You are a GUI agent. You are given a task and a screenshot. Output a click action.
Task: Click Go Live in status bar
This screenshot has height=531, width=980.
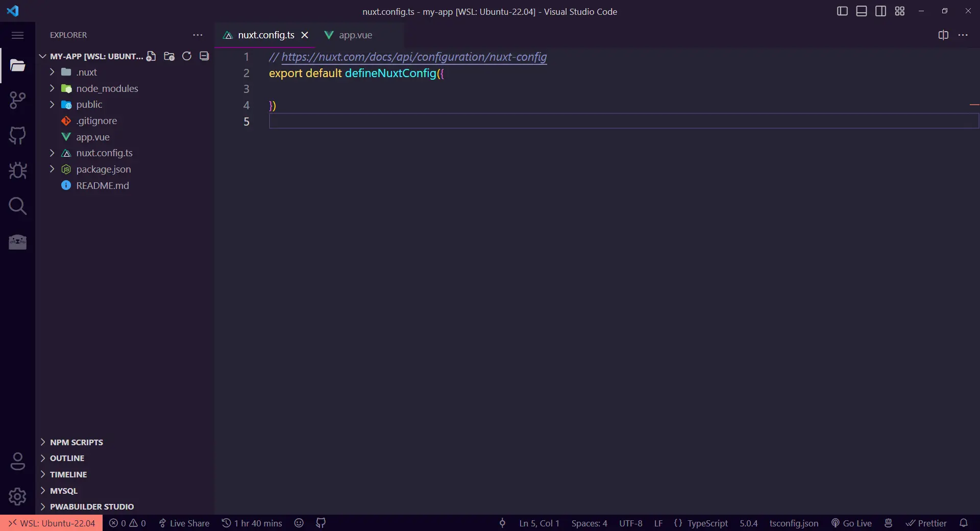pyautogui.click(x=851, y=523)
